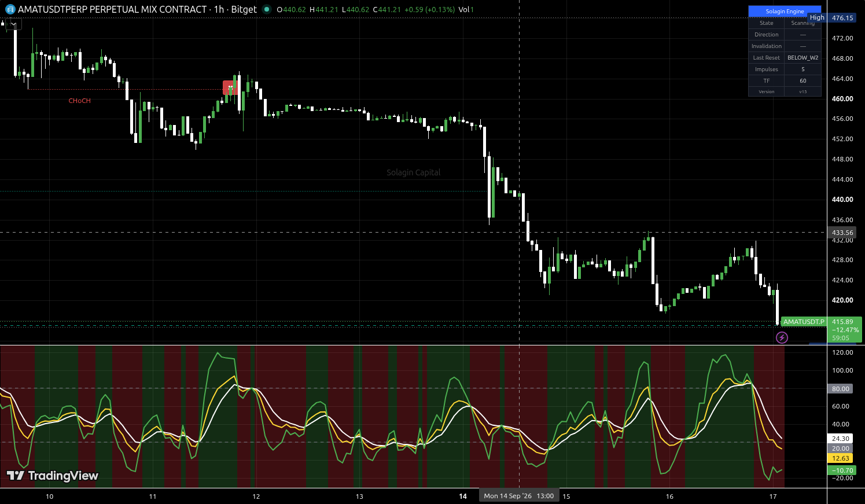Click the TradingView logo
The width and height of the screenshot is (865, 504).
tap(53, 476)
